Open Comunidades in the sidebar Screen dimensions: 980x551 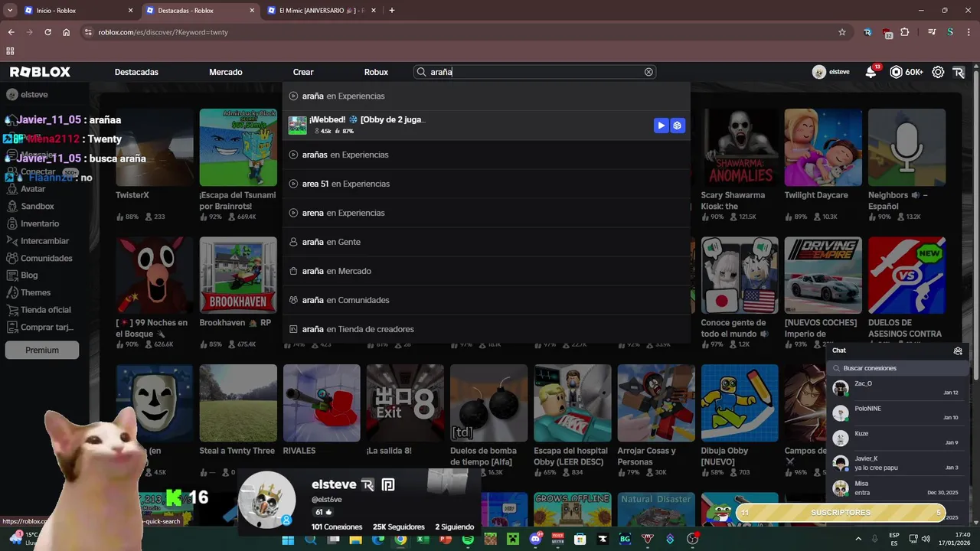47,259
